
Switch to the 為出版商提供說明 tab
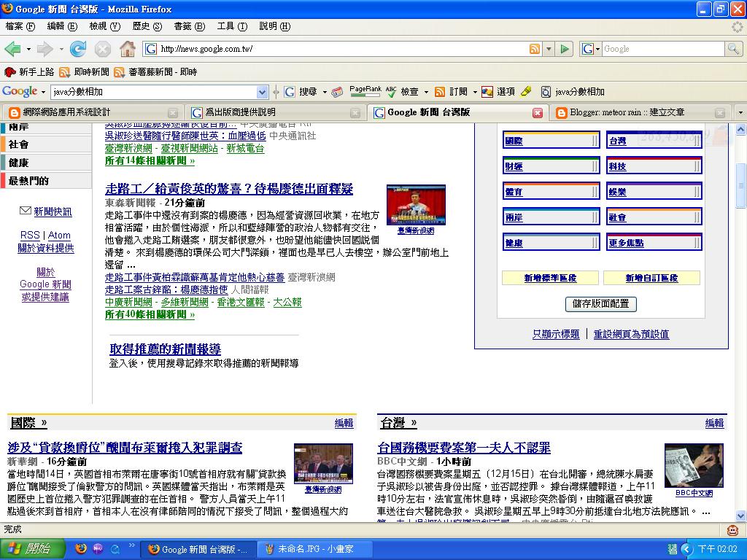[x=275, y=112]
